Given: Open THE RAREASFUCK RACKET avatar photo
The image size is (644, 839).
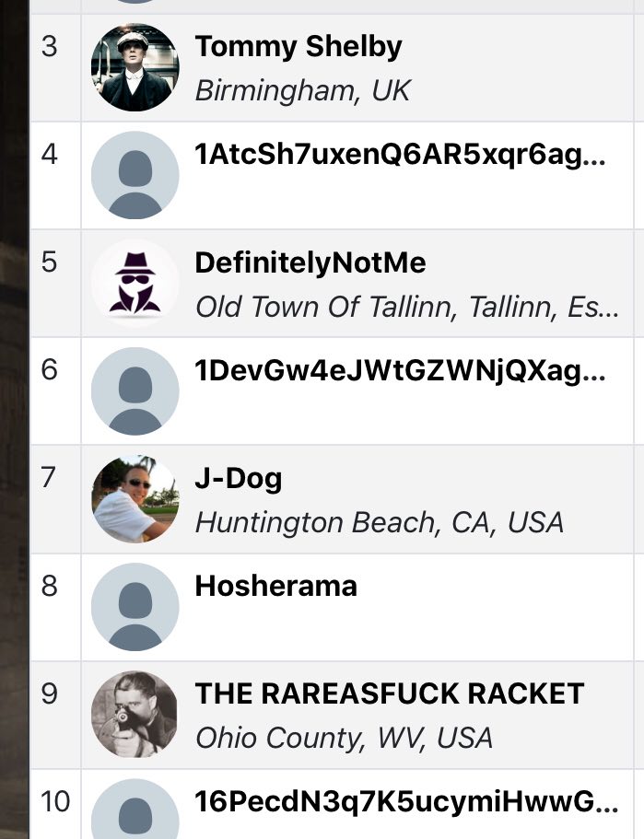Looking at the screenshot, I should pyautogui.click(x=135, y=715).
